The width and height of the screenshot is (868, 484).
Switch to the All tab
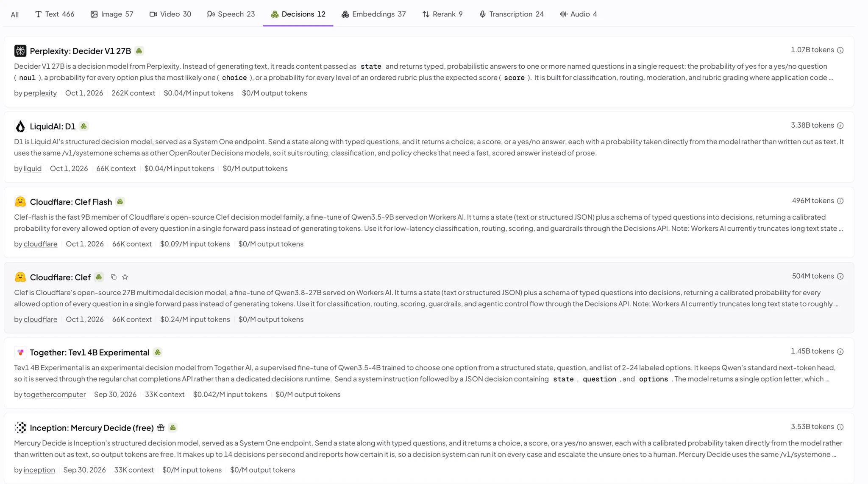pos(15,14)
